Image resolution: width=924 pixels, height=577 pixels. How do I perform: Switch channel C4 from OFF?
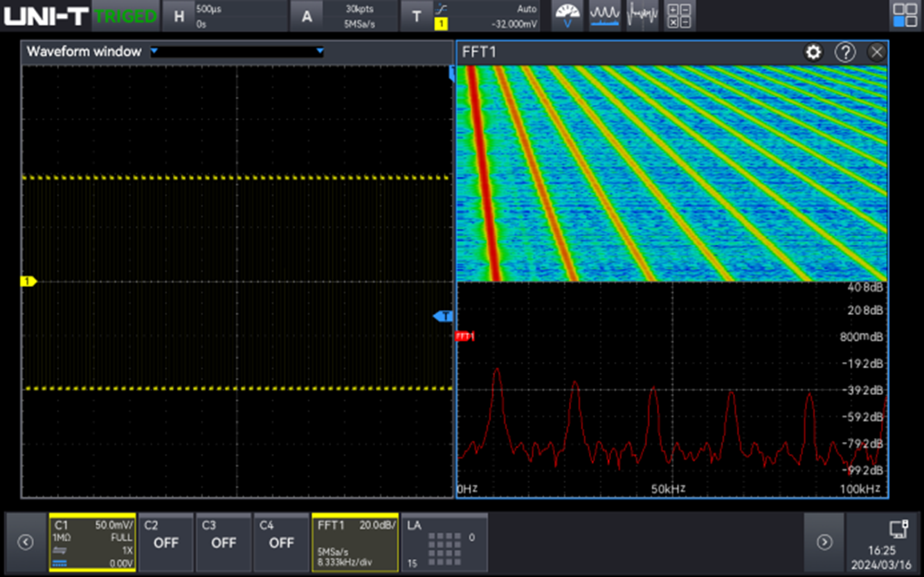tap(281, 542)
